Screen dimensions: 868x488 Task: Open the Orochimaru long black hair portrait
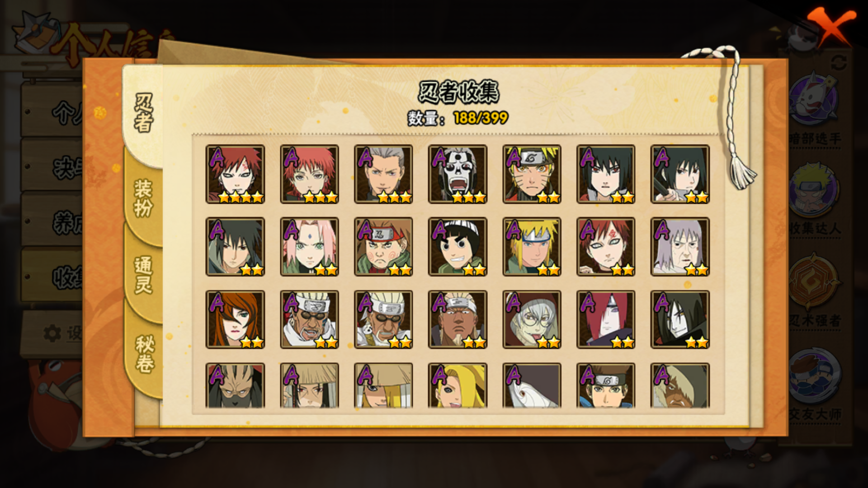(680, 319)
